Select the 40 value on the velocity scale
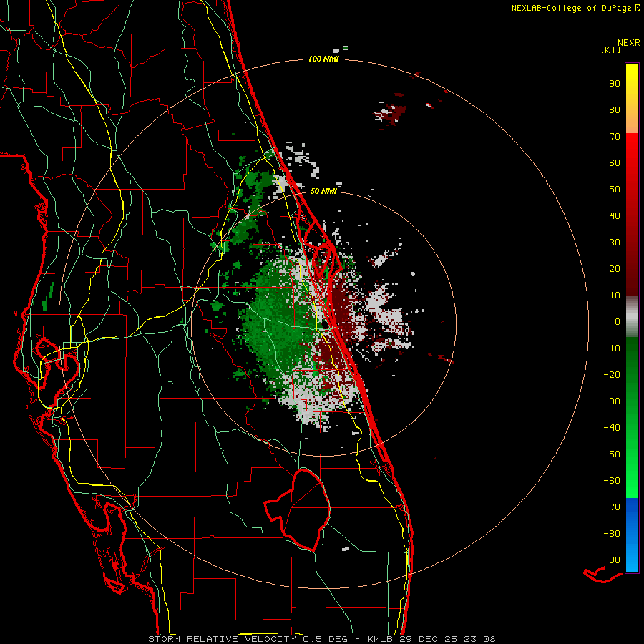Image resolution: width=644 pixels, height=644 pixels. click(615, 216)
